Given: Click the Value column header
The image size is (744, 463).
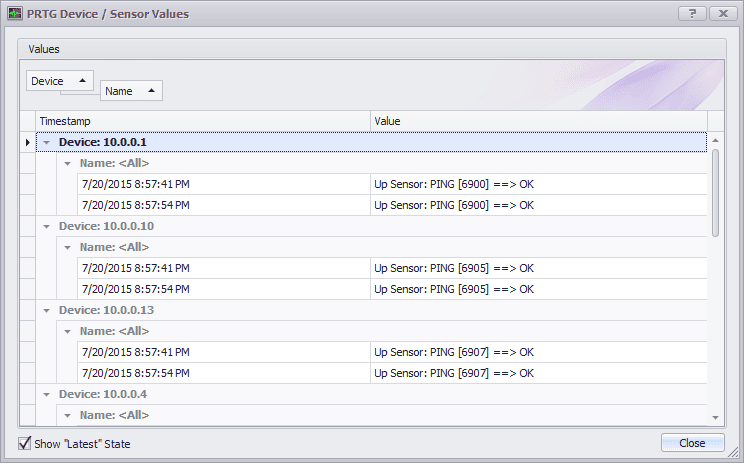Looking at the screenshot, I should (x=539, y=121).
